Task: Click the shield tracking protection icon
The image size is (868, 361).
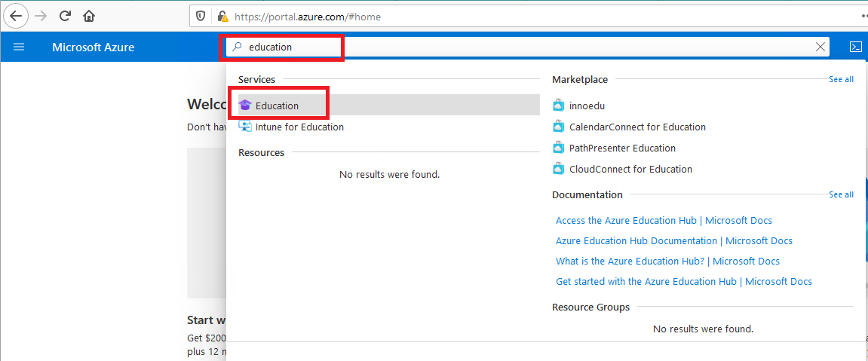Action: tap(201, 17)
